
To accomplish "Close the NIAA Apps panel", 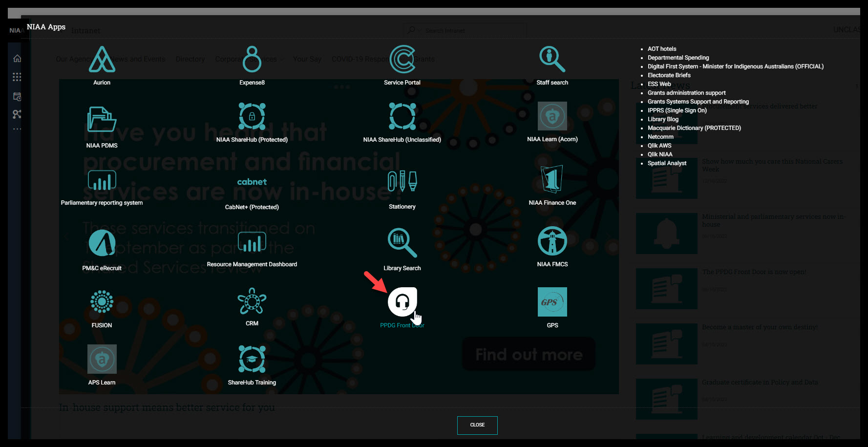I will coord(477,425).
